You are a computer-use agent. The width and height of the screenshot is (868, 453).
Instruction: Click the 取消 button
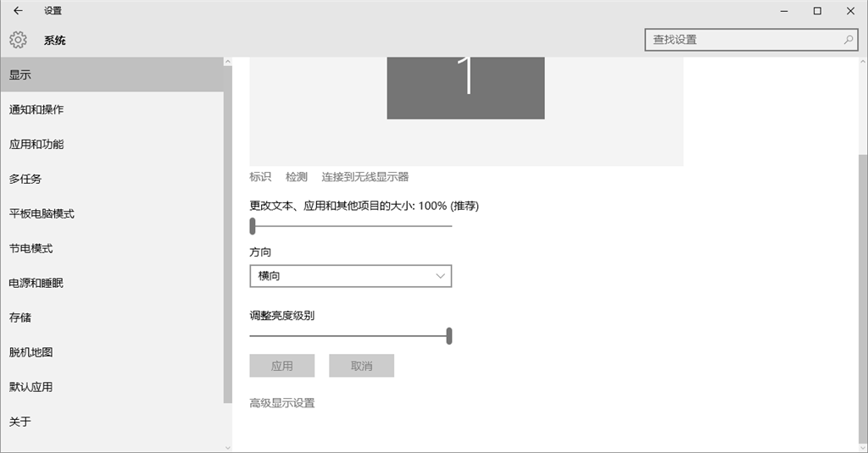pyautogui.click(x=361, y=366)
